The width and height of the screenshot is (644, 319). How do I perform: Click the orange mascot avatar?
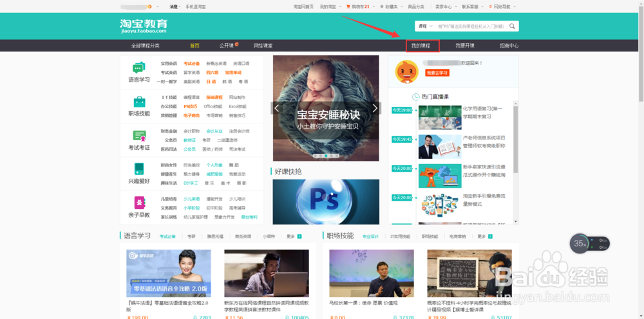click(x=406, y=72)
